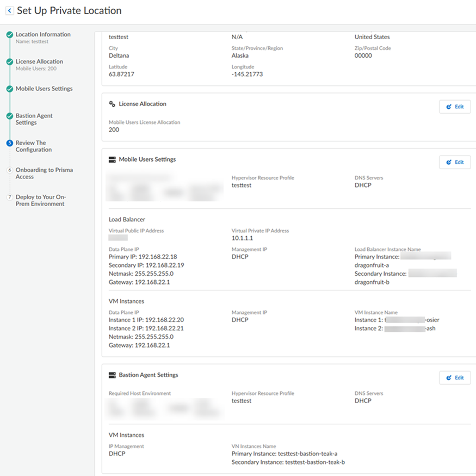Edit the Mobile Users Settings section
Image resolution: width=476 pixels, height=476 pixels.
click(455, 162)
